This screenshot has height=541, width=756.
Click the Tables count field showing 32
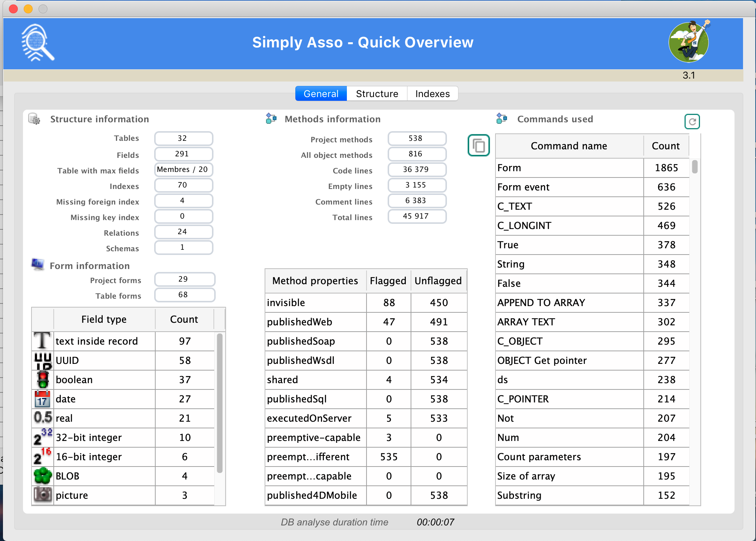pyautogui.click(x=183, y=138)
